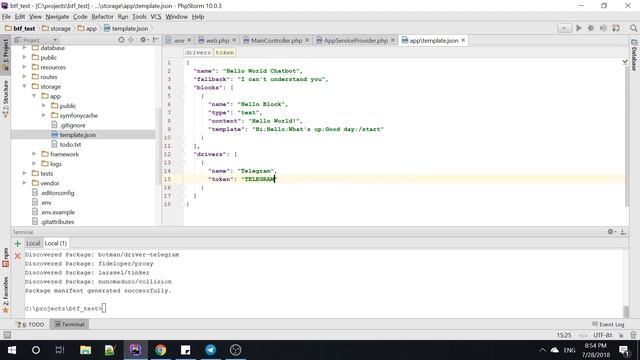Click the green inspection checkmark indicator
640x360 pixels.
(625, 62)
